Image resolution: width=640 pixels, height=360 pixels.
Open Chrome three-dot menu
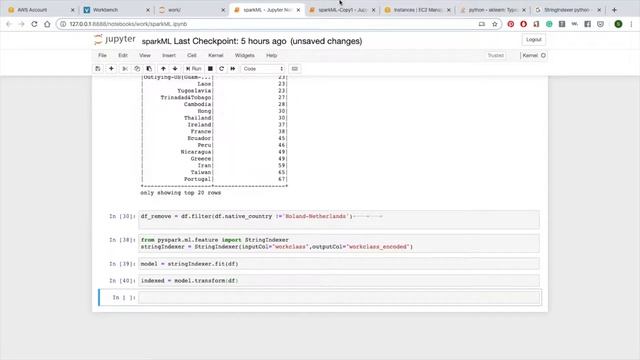[631, 24]
